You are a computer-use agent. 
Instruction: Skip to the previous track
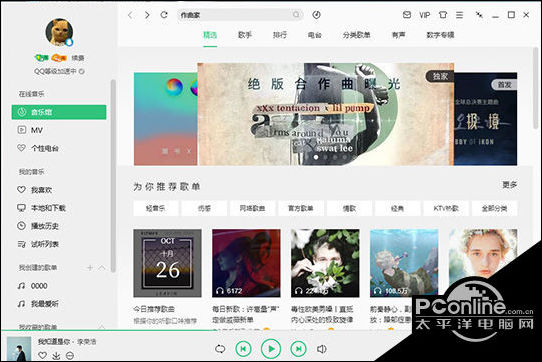coord(243,349)
